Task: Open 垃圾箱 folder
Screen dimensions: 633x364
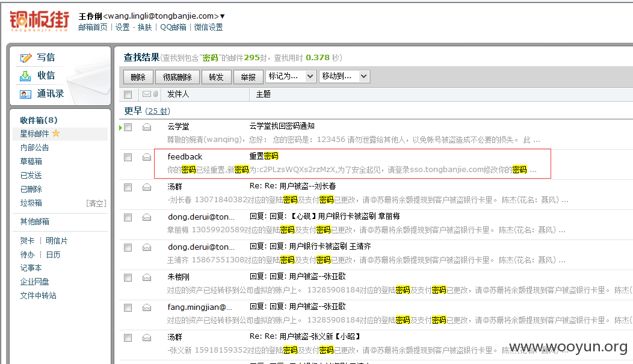Action: coord(31,203)
